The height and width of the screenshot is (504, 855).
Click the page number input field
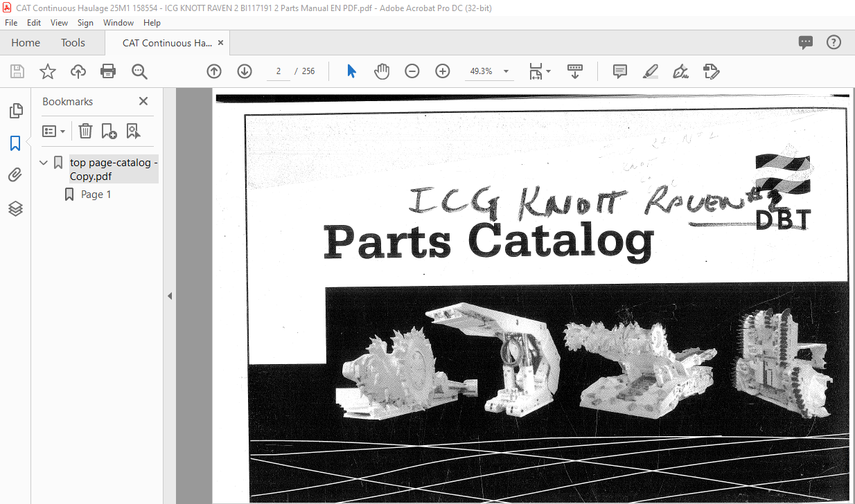pyautogui.click(x=279, y=71)
